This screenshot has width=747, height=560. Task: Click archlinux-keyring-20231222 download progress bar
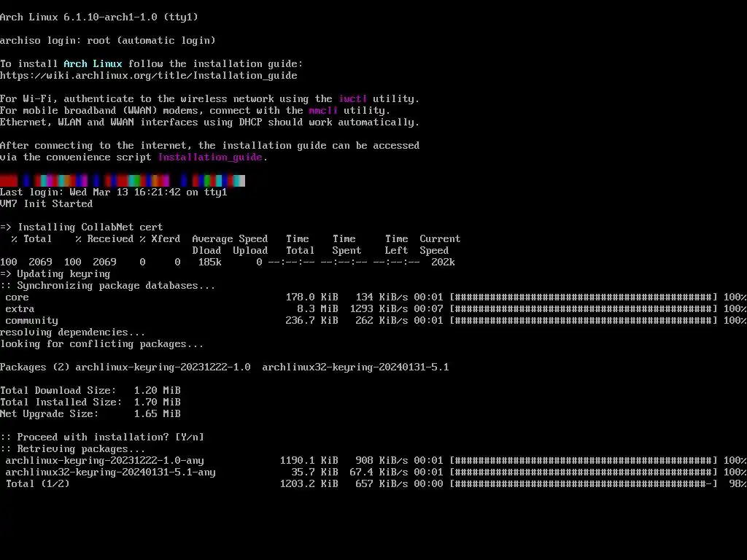584,461
